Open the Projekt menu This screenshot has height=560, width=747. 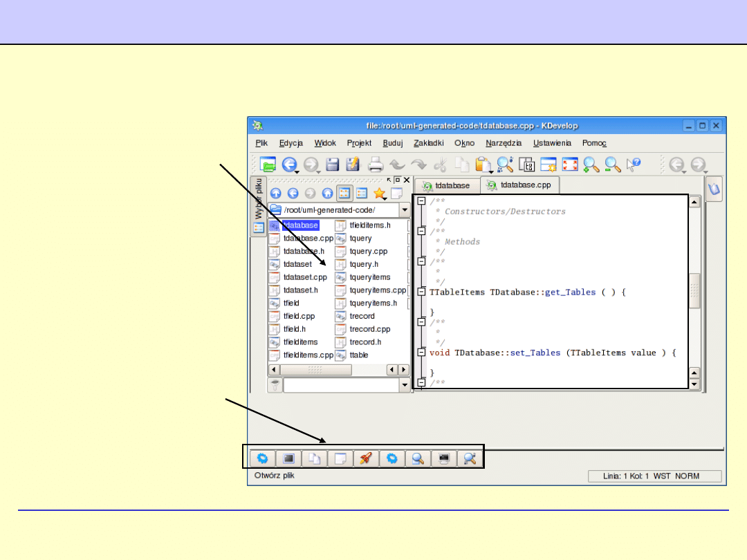(x=359, y=143)
